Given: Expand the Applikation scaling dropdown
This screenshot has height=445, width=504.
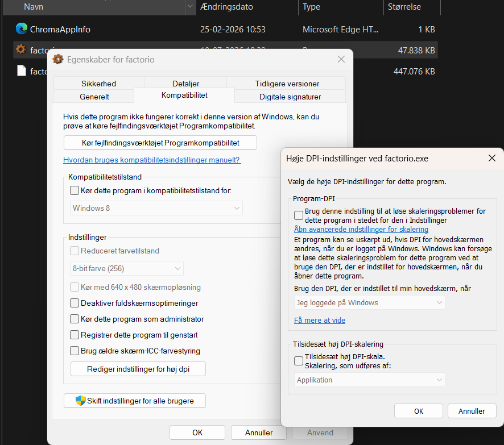Looking at the screenshot, I should tap(369, 380).
